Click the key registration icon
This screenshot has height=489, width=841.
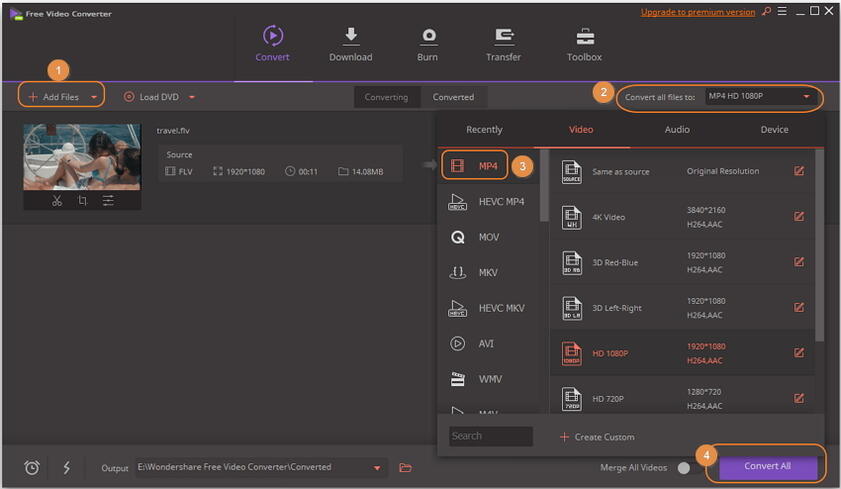(766, 11)
